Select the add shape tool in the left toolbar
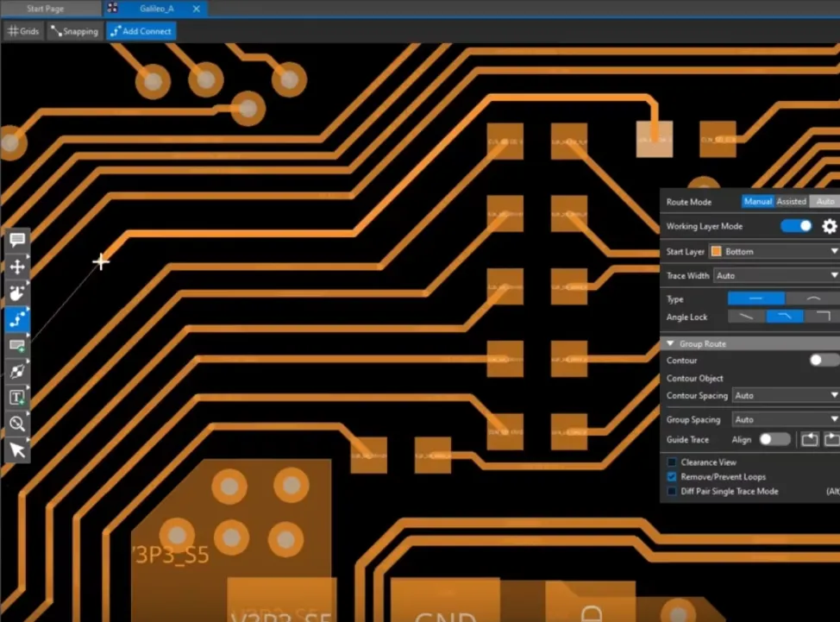840x622 pixels. point(17,345)
